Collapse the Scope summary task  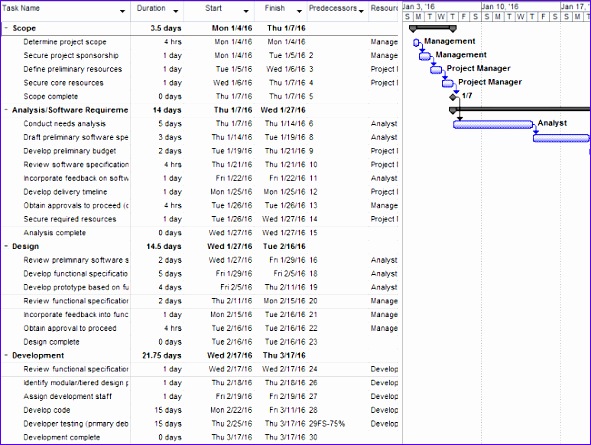[6, 28]
